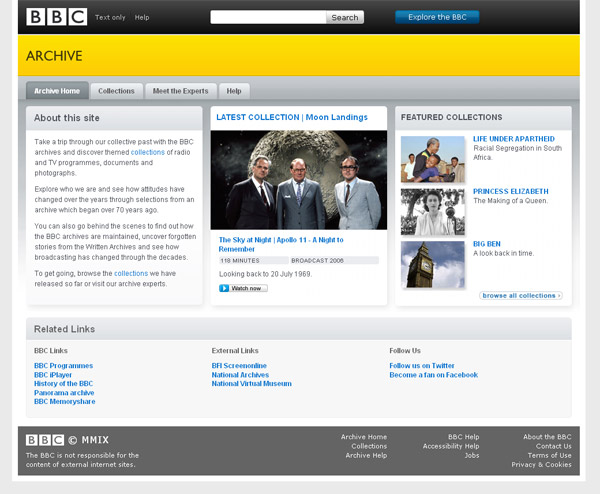Viewport: 600px width, 494px height.
Task: Open The Sky at Night Apollo 11 programme link
Action: [x=281, y=245]
